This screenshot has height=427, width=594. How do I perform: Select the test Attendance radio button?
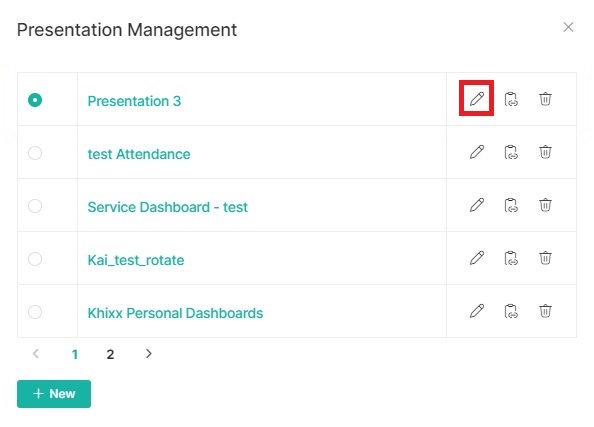click(x=35, y=153)
